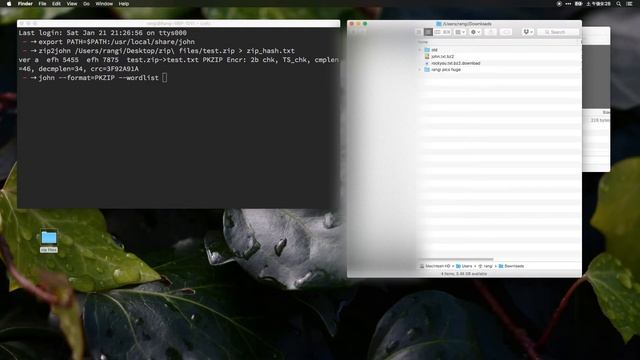Open Notification Center icon in menu bar
This screenshot has width=640, height=360.
point(629,4)
